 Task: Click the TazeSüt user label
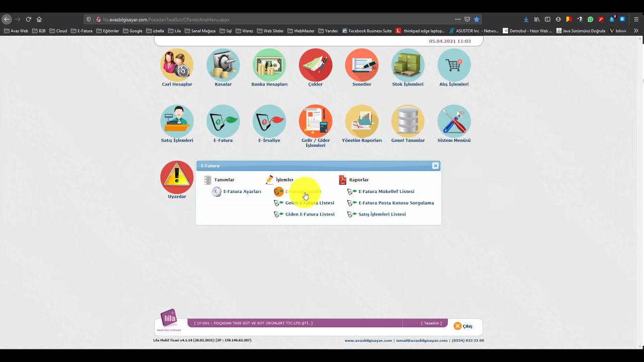tap(431, 323)
